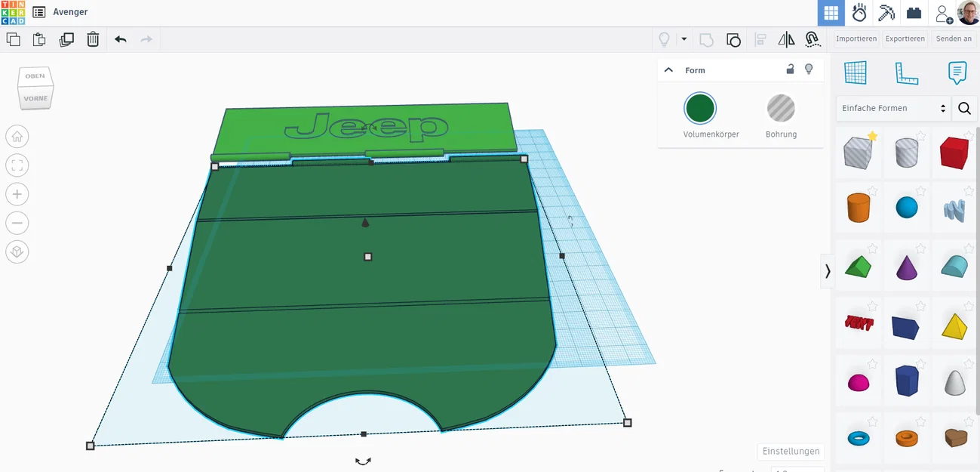Viewport: 980px width, 472px height.
Task: Select the gray Paraboloid shape
Action: [x=954, y=382]
